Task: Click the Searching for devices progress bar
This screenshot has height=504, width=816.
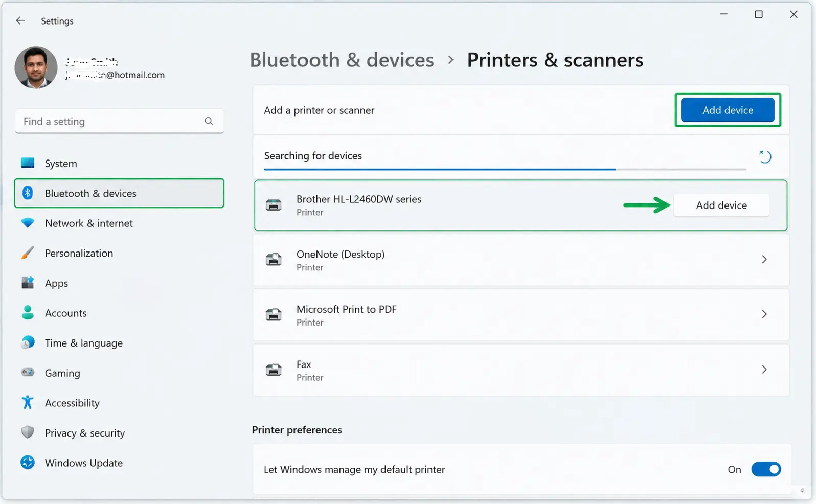Action: [x=505, y=169]
